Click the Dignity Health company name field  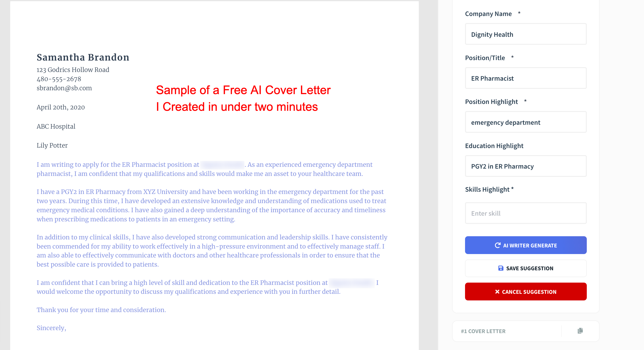[x=526, y=34]
